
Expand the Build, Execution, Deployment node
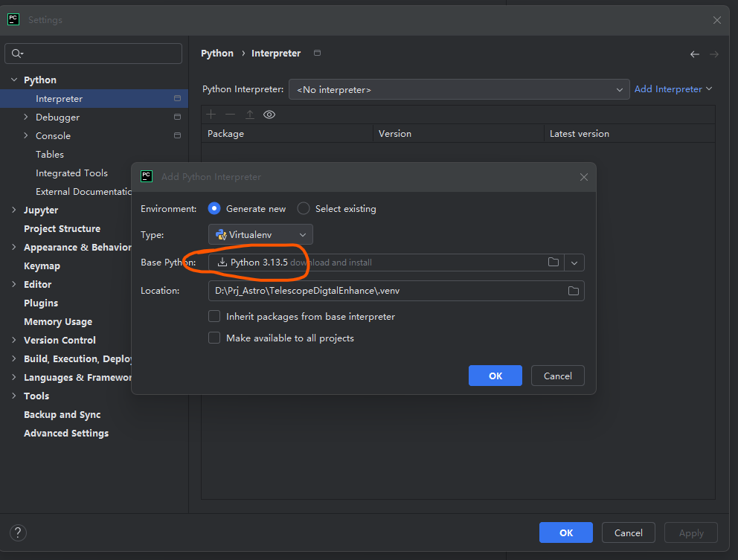tap(14, 358)
